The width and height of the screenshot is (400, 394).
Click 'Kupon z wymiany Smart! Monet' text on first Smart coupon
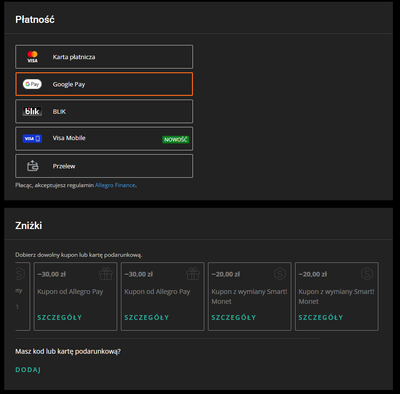pyautogui.click(x=249, y=296)
